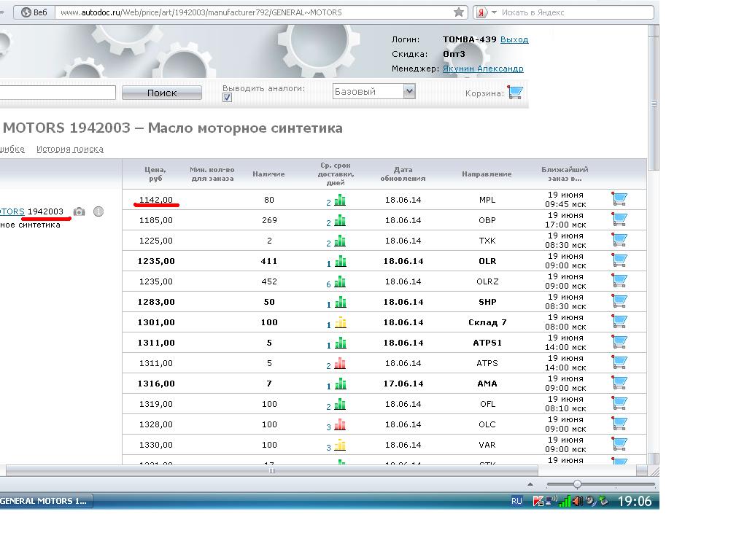Expand the Базовый dropdown list
Viewport: 747px width, 560px height.
click(x=409, y=91)
